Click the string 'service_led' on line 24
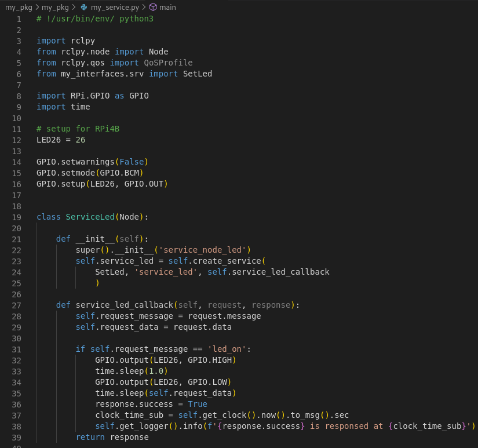The width and height of the screenshot is (478, 448). [x=166, y=272]
